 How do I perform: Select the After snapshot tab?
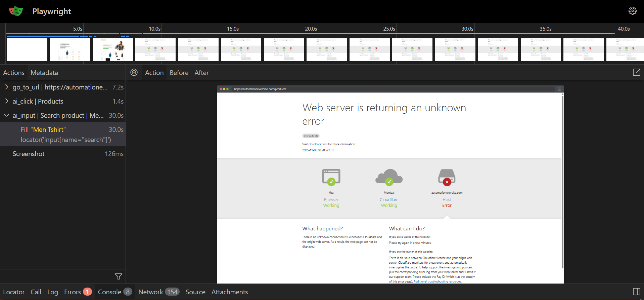(x=201, y=73)
